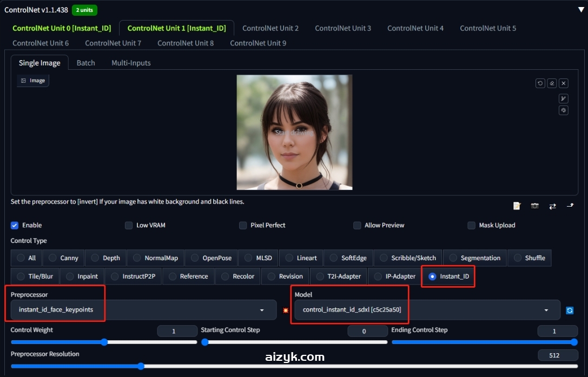Click the undo icon above the canvas
The width and height of the screenshot is (588, 377).
(540, 83)
